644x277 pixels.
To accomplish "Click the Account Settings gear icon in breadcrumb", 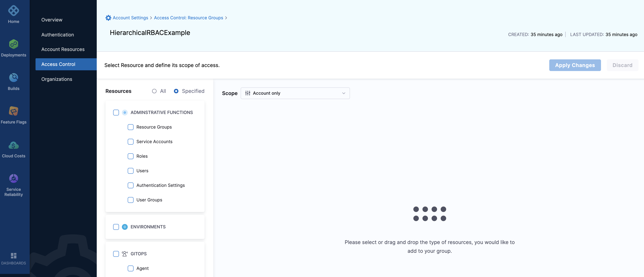I will [108, 18].
